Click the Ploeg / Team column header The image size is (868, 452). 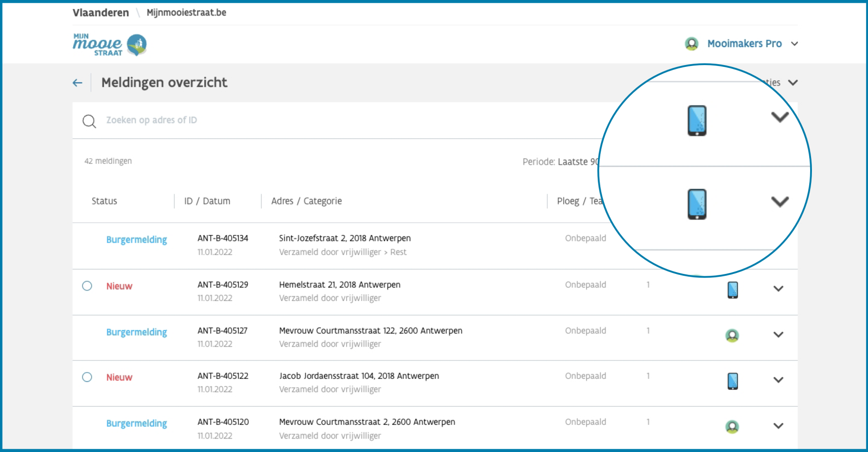click(580, 201)
